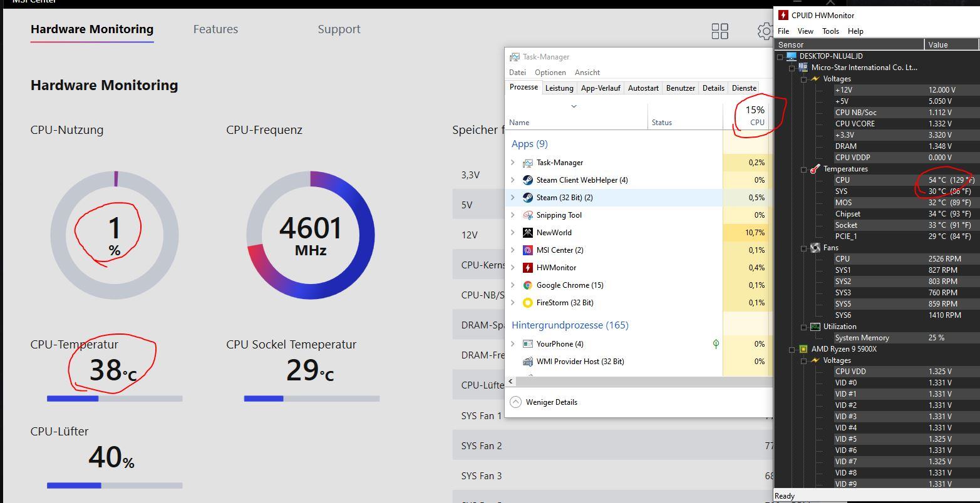This screenshot has width=980, height=503.
Task: Open MSI Center settings gear
Action: [x=765, y=31]
